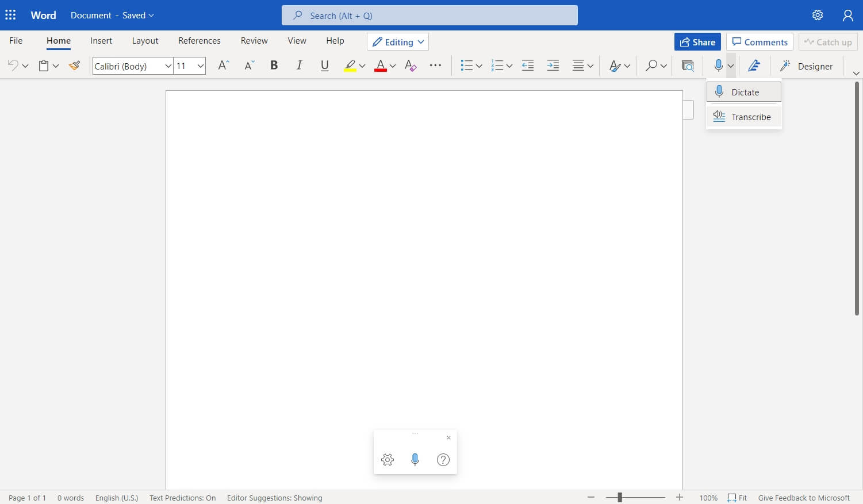Image resolution: width=863 pixels, height=504 pixels.
Task: Close the floating dictation toolbar
Action: tap(448, 438)
